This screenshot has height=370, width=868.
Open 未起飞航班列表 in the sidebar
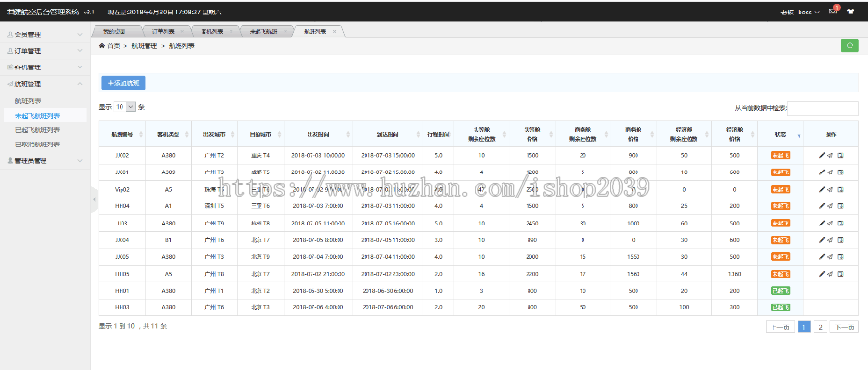tap(39, 116)
